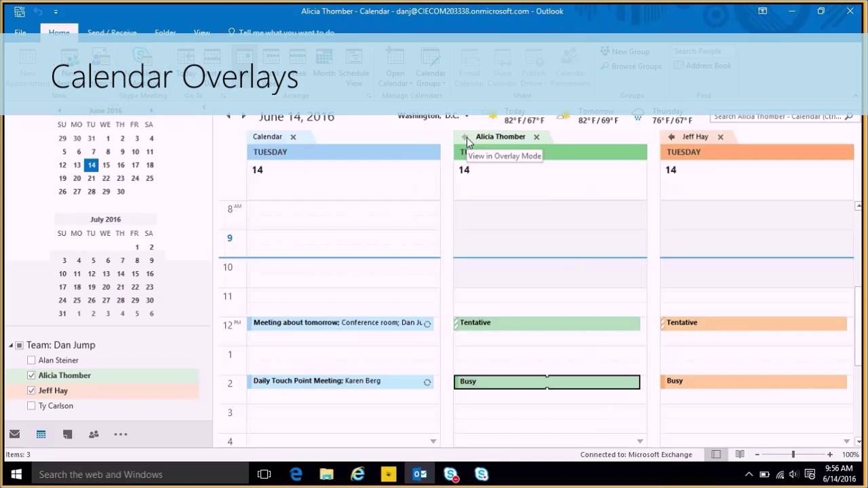Image resolution: width=868 pixels, height=488 pixels.
Task: Launch Microsoft Edge from taskbar
Action: (x=296, y=474)
